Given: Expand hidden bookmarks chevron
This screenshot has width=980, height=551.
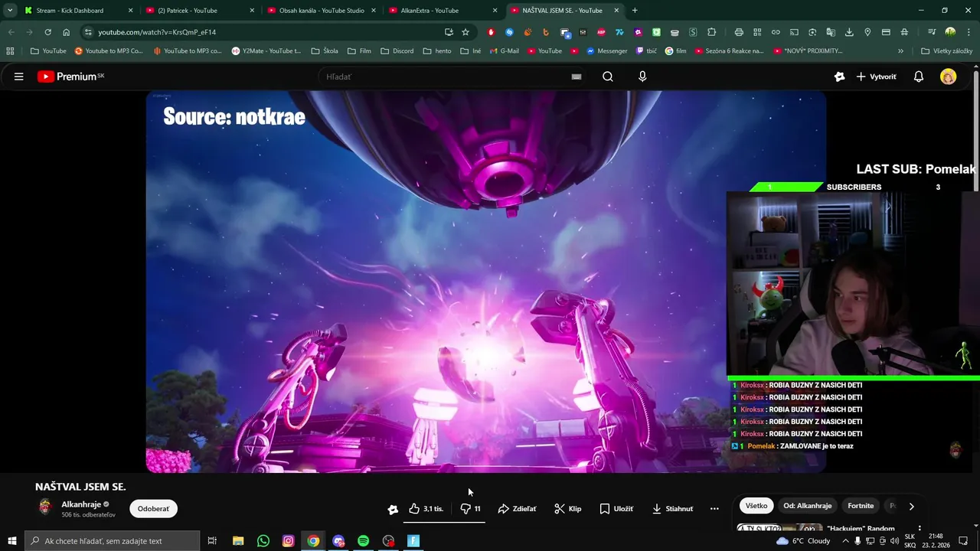Looking at the screenshot, I should click(900, 51).
